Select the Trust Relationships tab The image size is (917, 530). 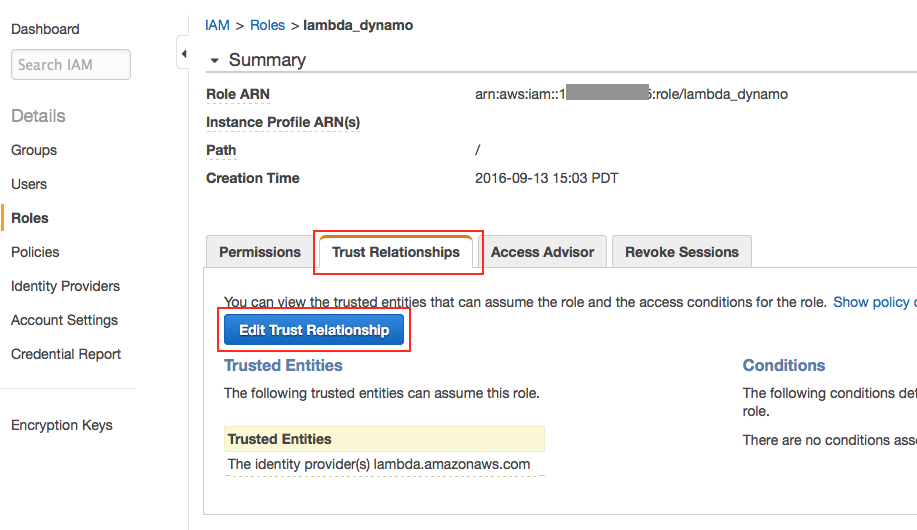396,252
